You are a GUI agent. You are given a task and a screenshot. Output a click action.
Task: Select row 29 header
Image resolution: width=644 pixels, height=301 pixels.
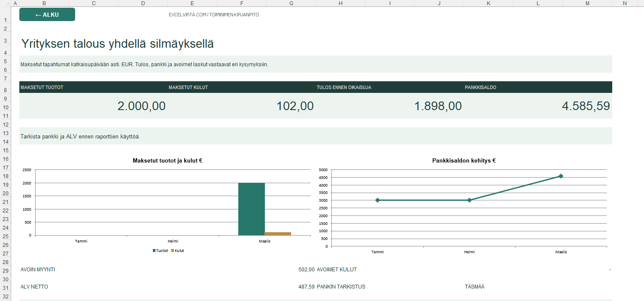tap(6, 270)
